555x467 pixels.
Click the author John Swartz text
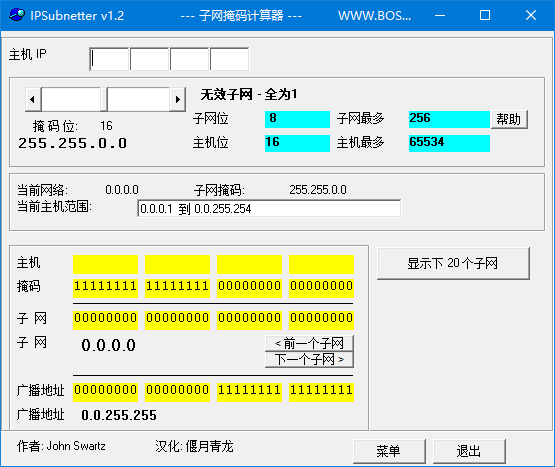pos(76,446)
